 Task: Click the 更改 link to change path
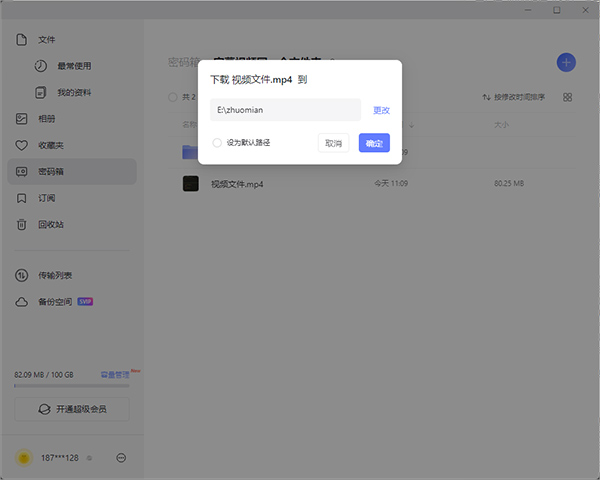pyautogui.click(x=381, y=110)
